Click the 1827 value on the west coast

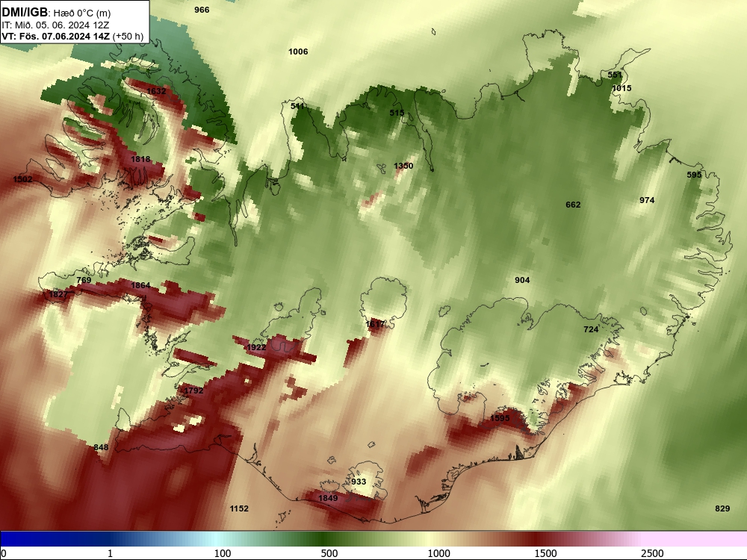[x=58, y=294]
